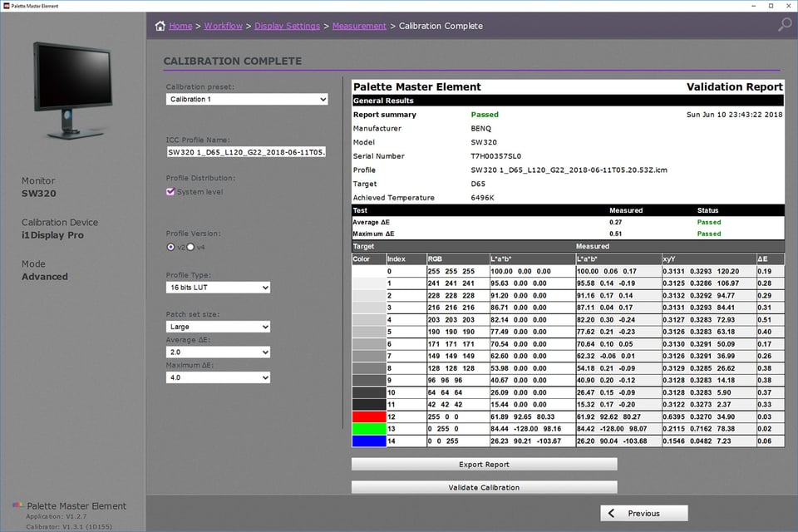This screenshot has width=798, height=532.
Task: Click the 'Advanced' mode text
Action: point(44,277)
